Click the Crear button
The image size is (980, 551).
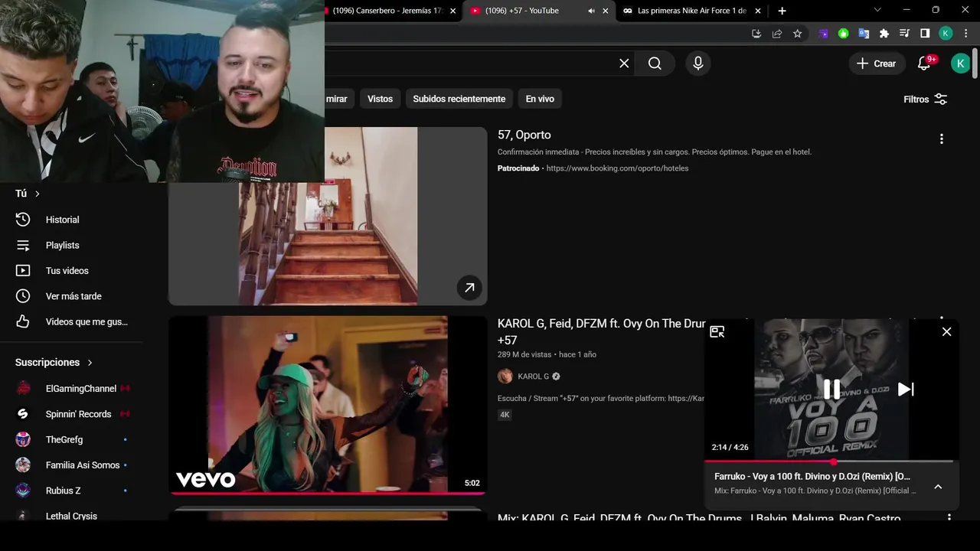(877, 64)
